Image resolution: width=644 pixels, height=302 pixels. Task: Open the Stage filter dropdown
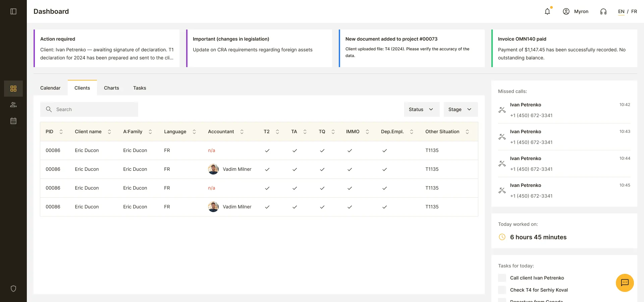click(461, 109)
